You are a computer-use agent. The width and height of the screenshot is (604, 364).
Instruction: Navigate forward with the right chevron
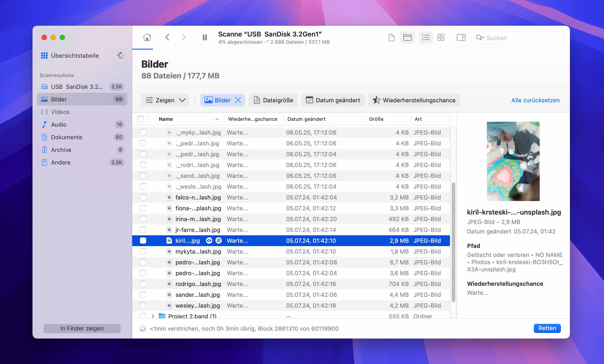tap(183, 37)
